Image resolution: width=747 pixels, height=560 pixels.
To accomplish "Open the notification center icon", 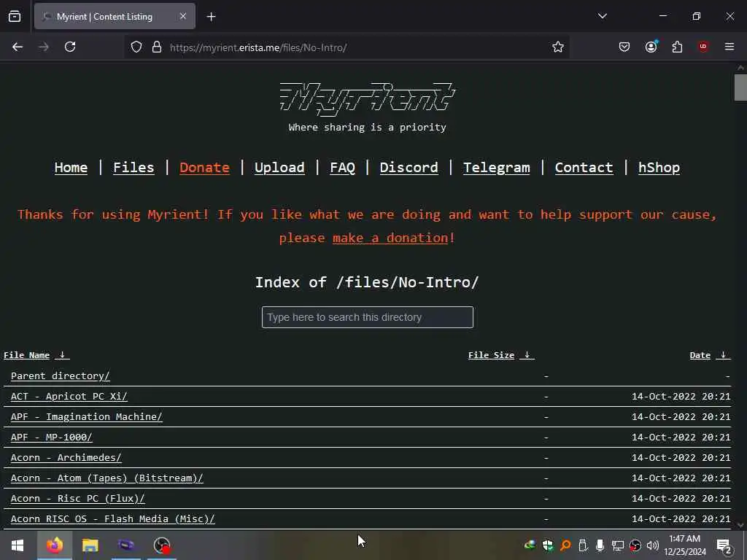I will (x=724, y=545).
